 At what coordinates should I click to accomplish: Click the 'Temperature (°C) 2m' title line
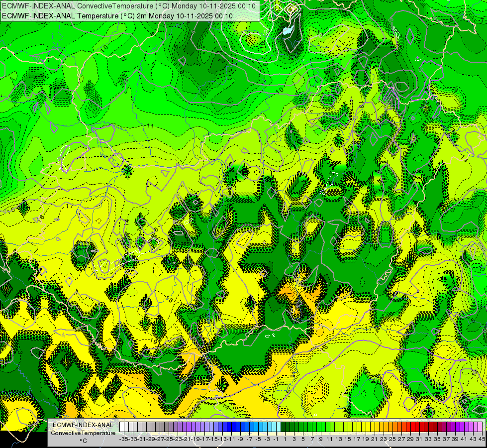coord(117,16)
